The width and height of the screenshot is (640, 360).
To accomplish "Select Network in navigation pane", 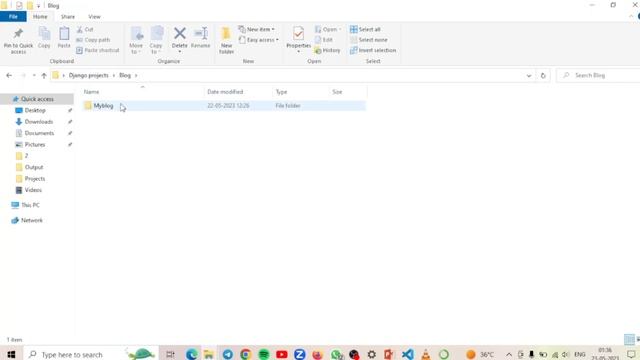I will (32, 220).
